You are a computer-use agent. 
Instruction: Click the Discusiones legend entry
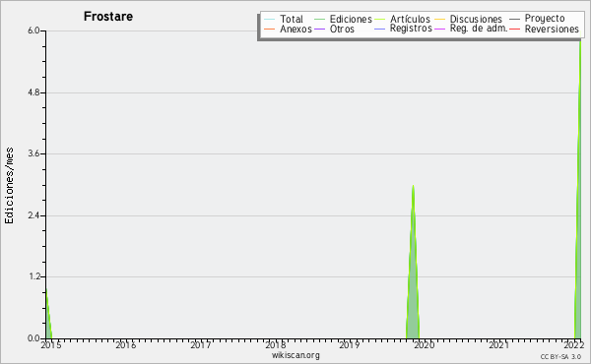pyautogui.click(x=469, y=19)
